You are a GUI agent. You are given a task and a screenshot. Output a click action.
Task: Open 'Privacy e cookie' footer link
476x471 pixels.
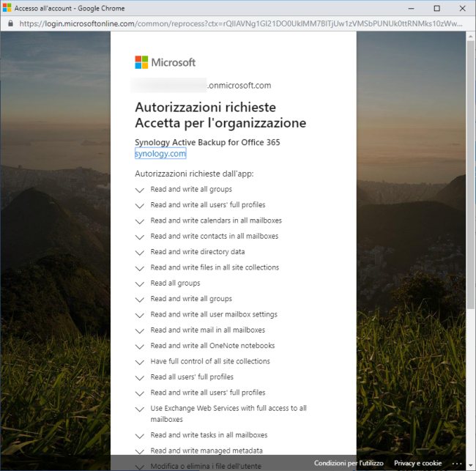pos(417,463)
